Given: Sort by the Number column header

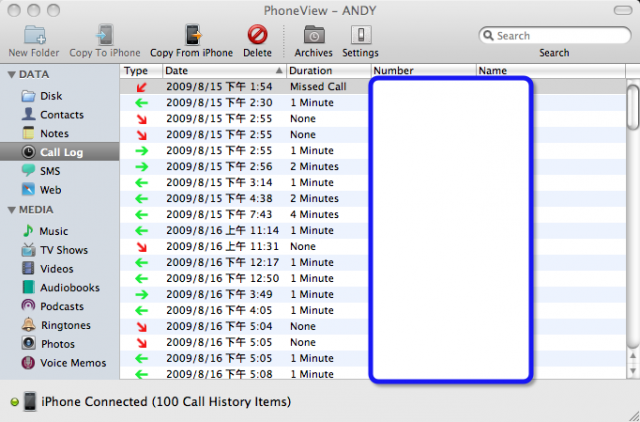Looking at the screenshot, I should point(423,71).
